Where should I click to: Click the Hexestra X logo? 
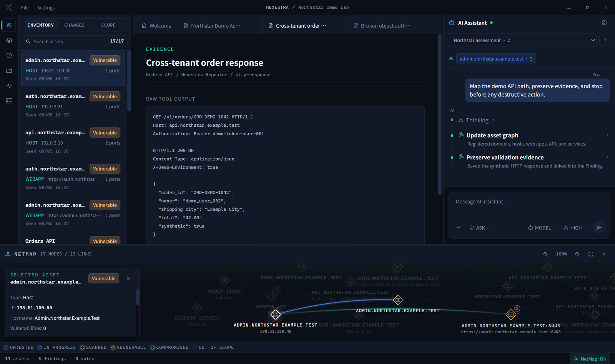(8, 7)
